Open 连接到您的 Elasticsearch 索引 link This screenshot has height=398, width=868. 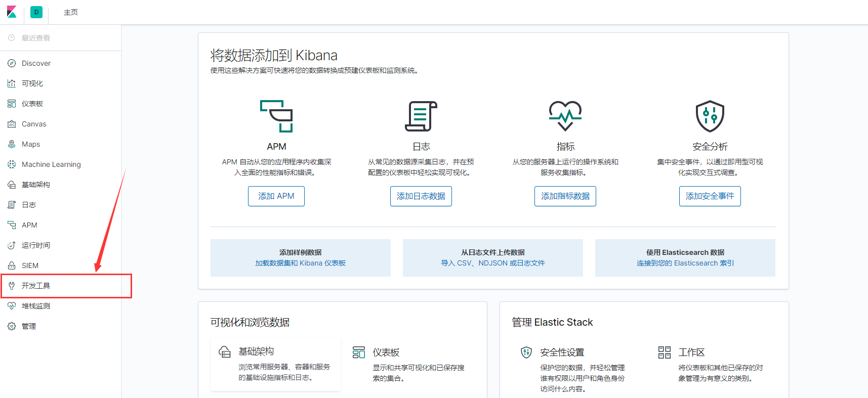click(x=685, y=263)
